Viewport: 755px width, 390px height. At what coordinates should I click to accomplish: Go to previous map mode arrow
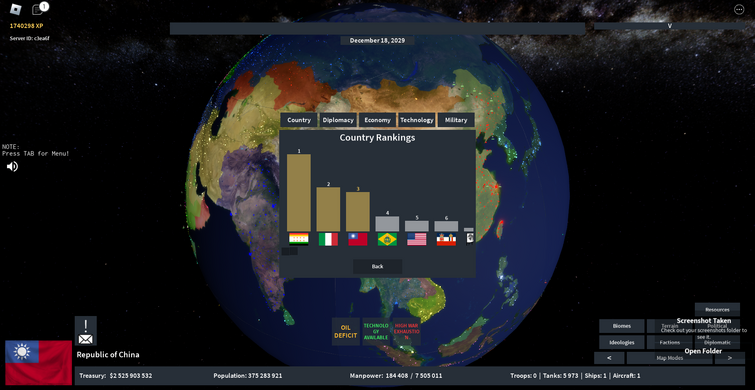609,358
